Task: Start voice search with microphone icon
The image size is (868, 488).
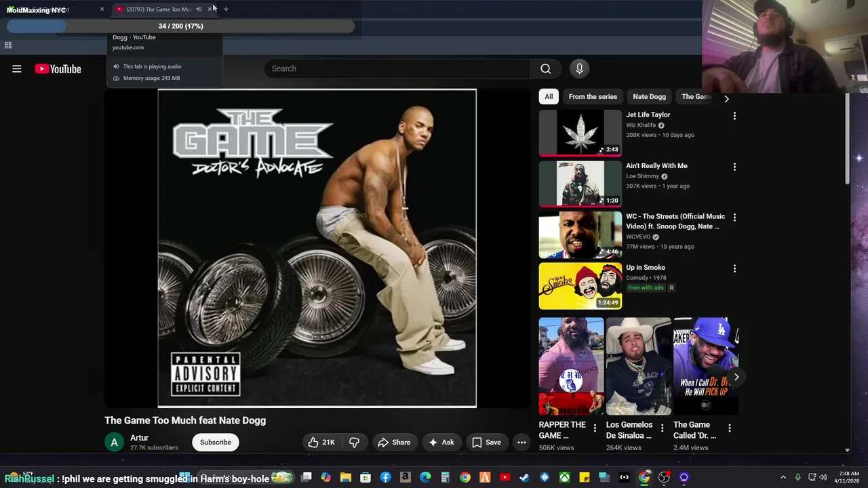Action: tap(579, 68)
